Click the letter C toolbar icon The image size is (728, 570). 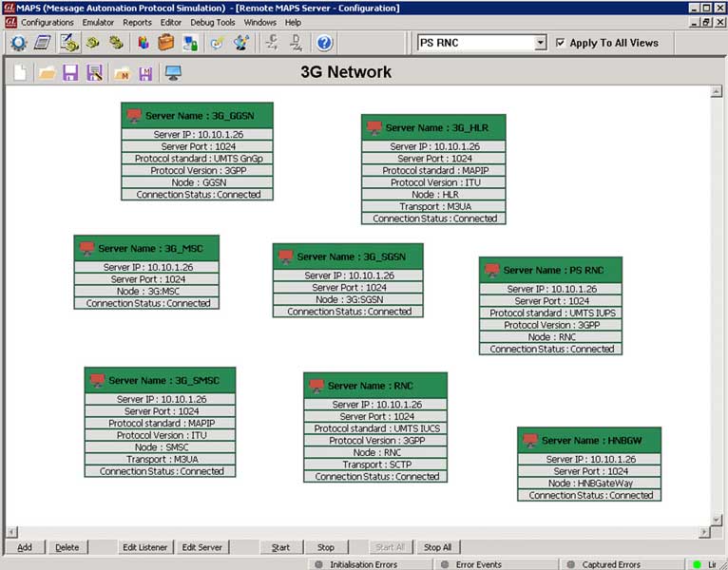[272, 43]
